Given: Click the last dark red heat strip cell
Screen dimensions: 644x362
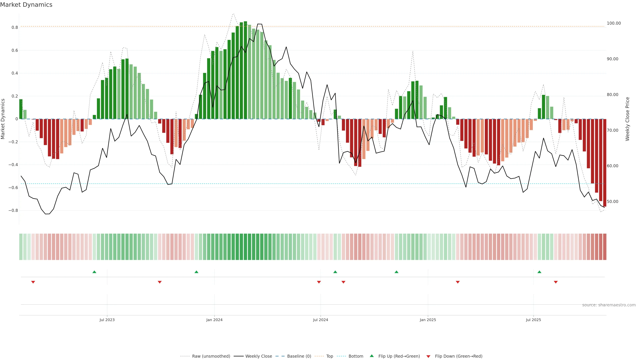Looking at the screenshot, I should tap(604, 247).
